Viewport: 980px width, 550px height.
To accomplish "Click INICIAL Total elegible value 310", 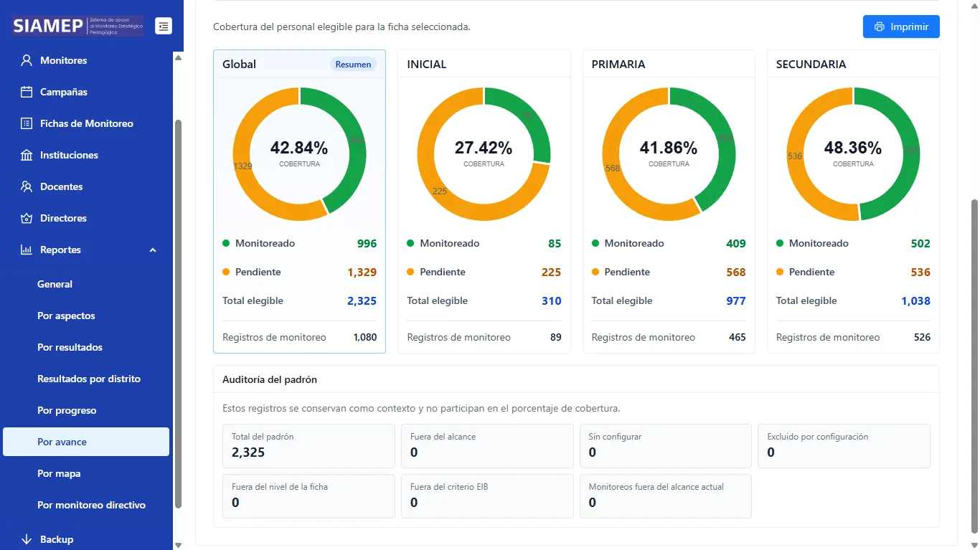I will point(552,300).
